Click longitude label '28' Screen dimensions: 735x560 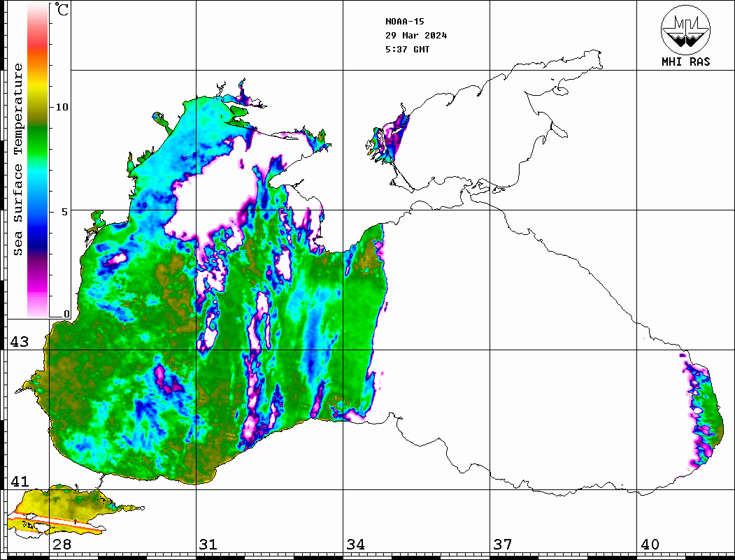coord(62,545)
